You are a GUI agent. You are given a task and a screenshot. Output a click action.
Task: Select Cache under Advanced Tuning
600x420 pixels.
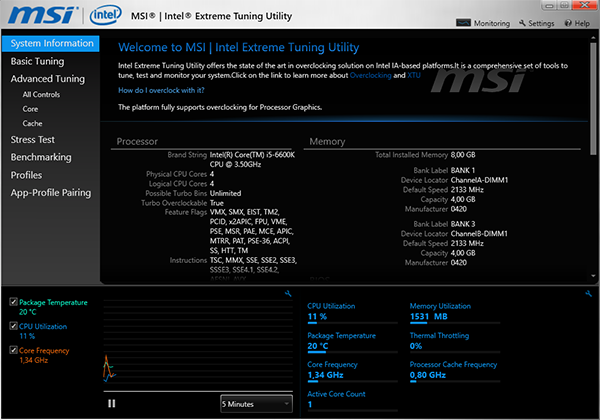pyautogui.click(x=33, y=124)
